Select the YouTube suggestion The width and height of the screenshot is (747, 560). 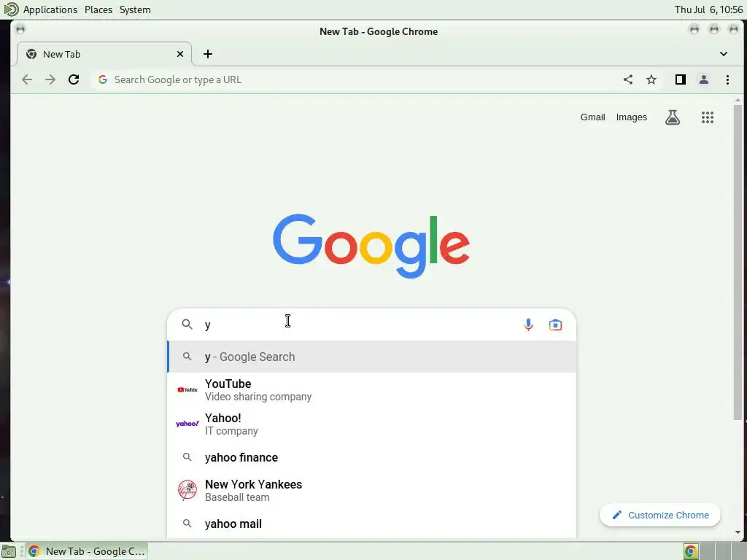[371, 389]
